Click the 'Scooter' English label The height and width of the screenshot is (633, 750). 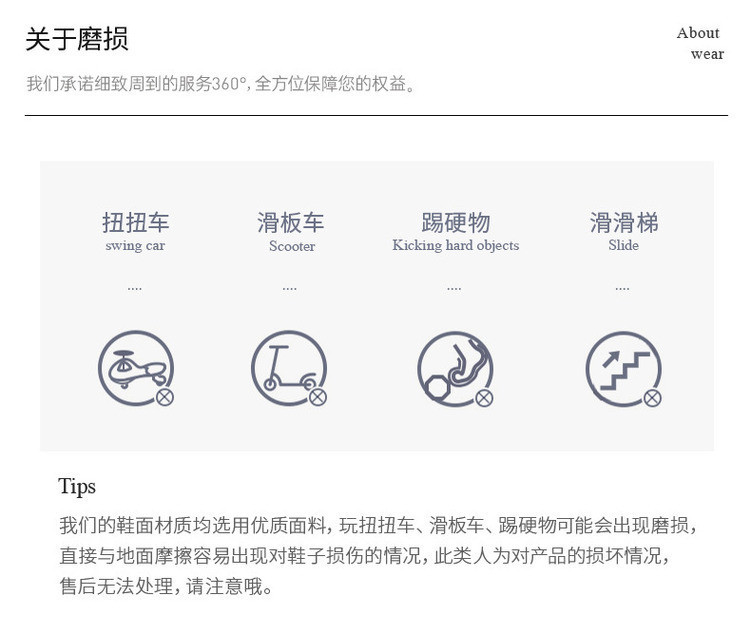coord(292,246)
